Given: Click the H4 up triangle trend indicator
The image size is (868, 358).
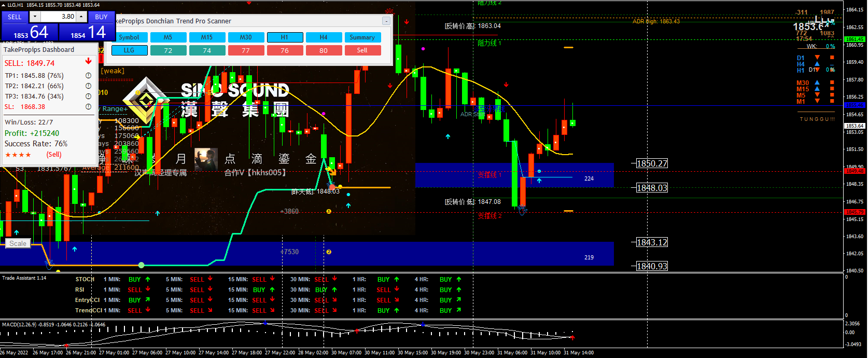Looking at the screenshot, I should (x=817, y=64).
